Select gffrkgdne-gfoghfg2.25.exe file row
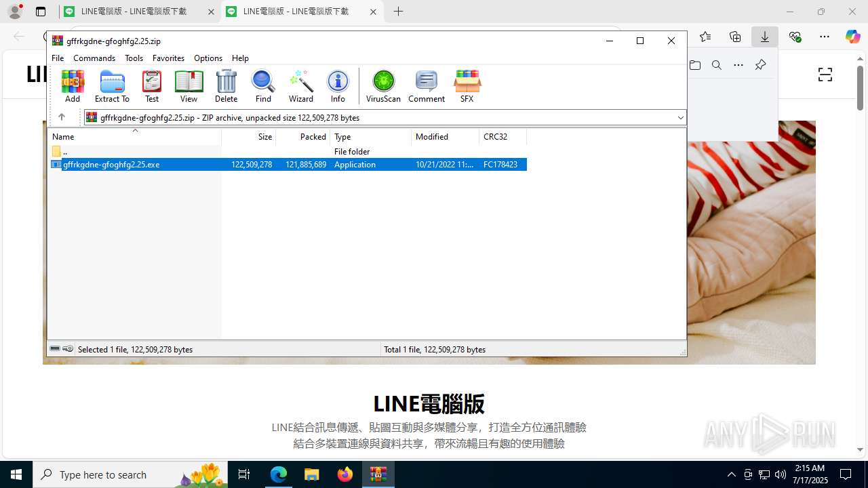868x488 pixels. [288, 164]
